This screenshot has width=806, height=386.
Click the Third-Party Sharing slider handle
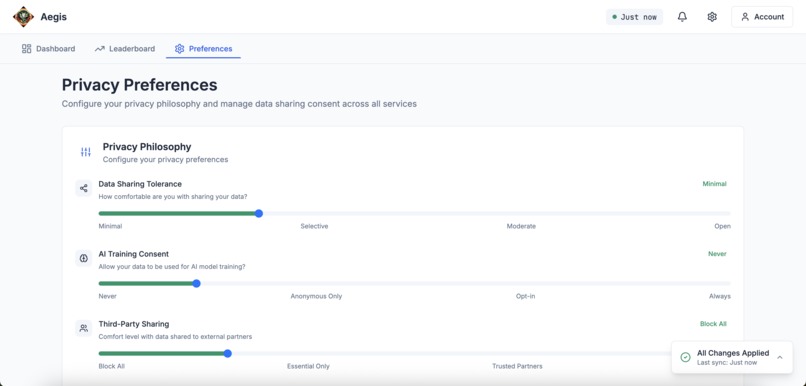coord(228,353)
